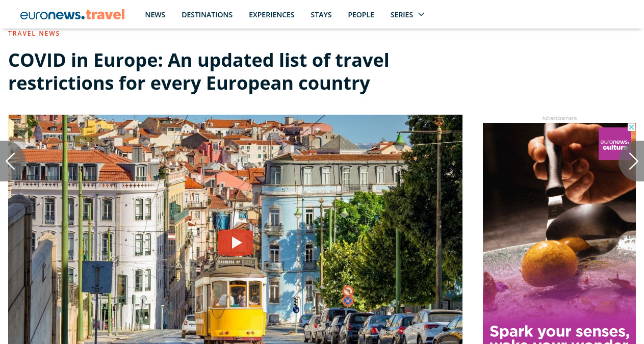Click the COVID in Europe headline
The width and height of the screenshot is (644, 344).
tap(199, 72)
